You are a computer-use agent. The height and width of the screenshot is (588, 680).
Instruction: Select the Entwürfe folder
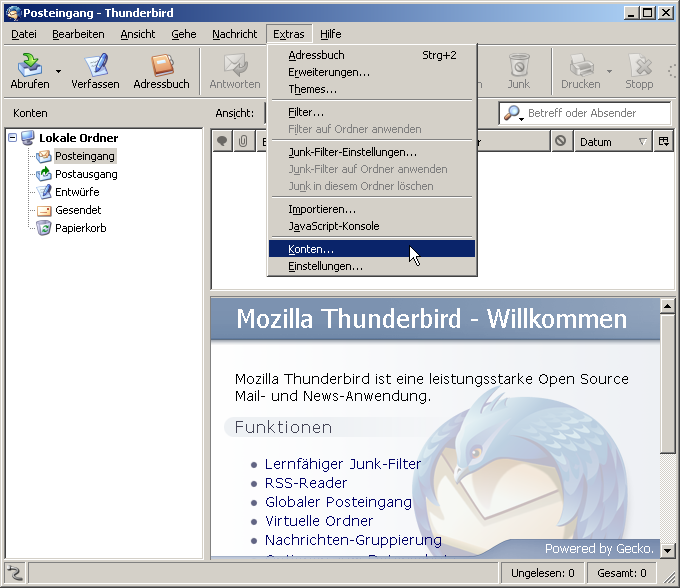point(77,192)
